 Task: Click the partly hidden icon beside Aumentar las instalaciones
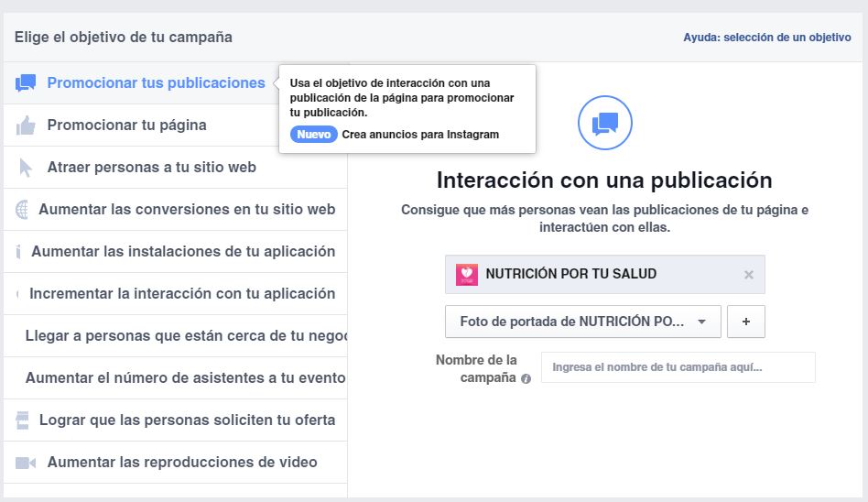18,252
